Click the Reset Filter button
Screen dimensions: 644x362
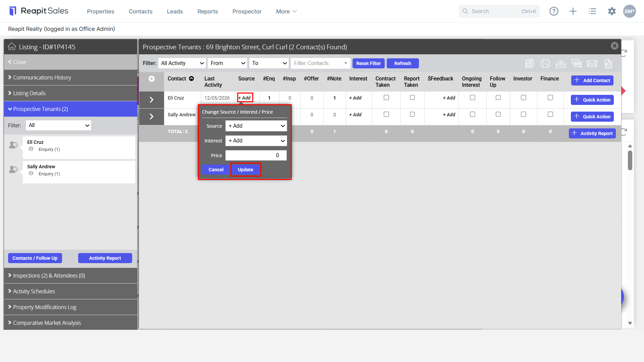click(x=368, y=63)
